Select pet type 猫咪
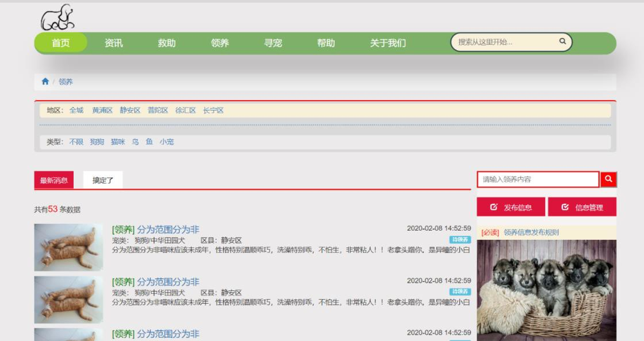The image size is (644, 341). click(x=118, y=141)
